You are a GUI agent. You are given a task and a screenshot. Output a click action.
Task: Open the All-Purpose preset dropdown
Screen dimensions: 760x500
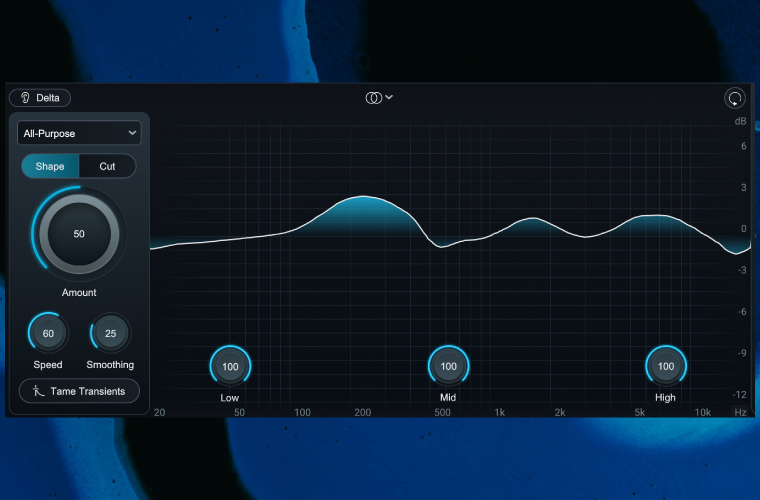[x=79, y=133]
